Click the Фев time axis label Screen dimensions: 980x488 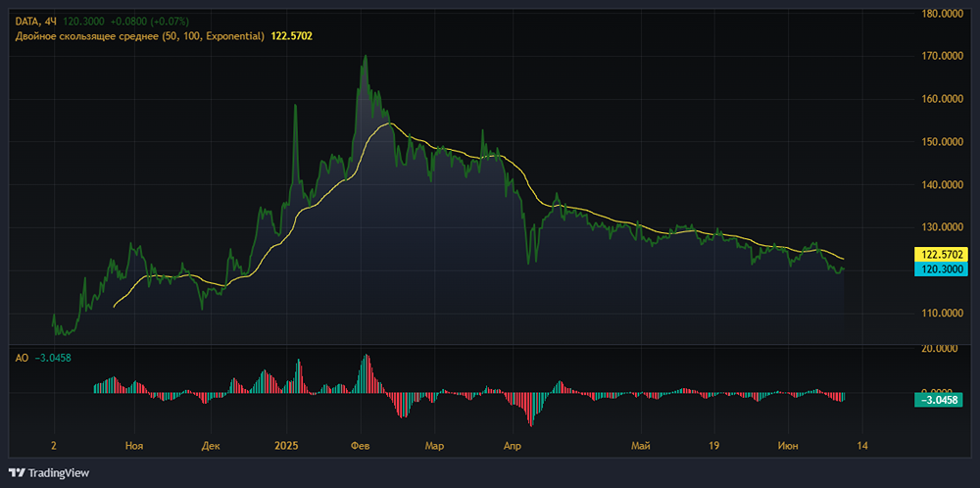click(x=361, y=446)
